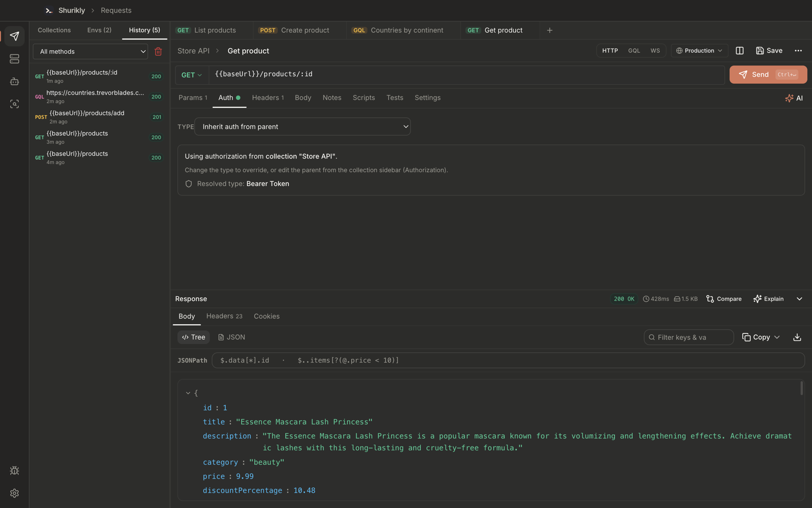Click the Shurikly logo icon
The width and height of the screenshot is (812, 508).
coord(49,10)
